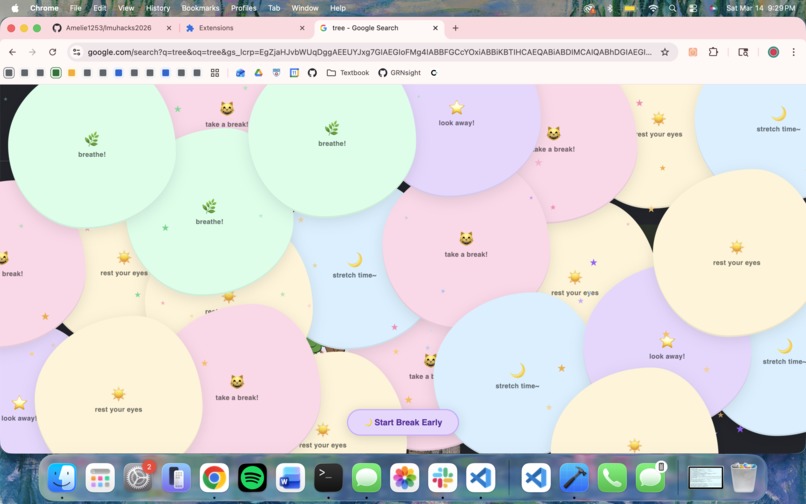806x504 pixels.
Task: Reload the current page
Action: click(x=52, y=52)
